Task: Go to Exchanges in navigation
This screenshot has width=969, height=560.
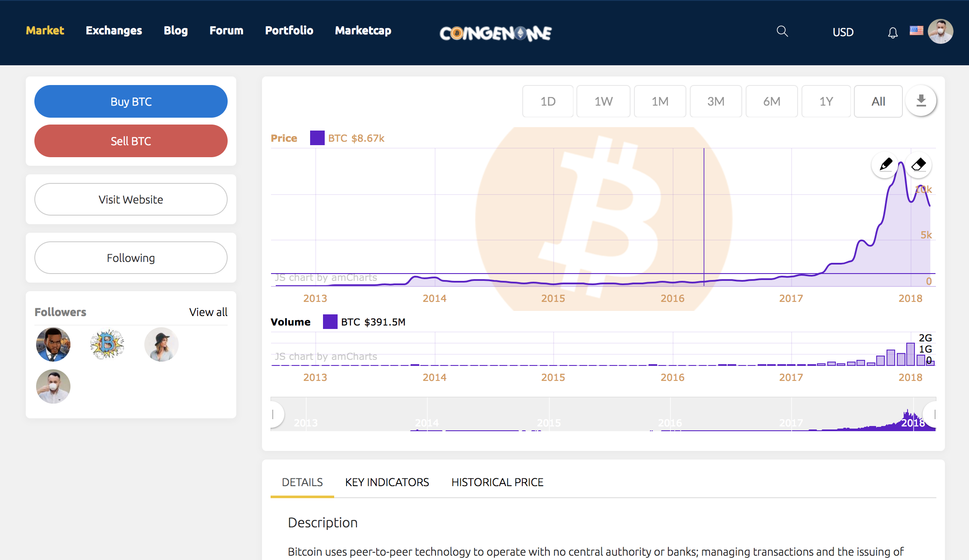Action: pos(114,30)
